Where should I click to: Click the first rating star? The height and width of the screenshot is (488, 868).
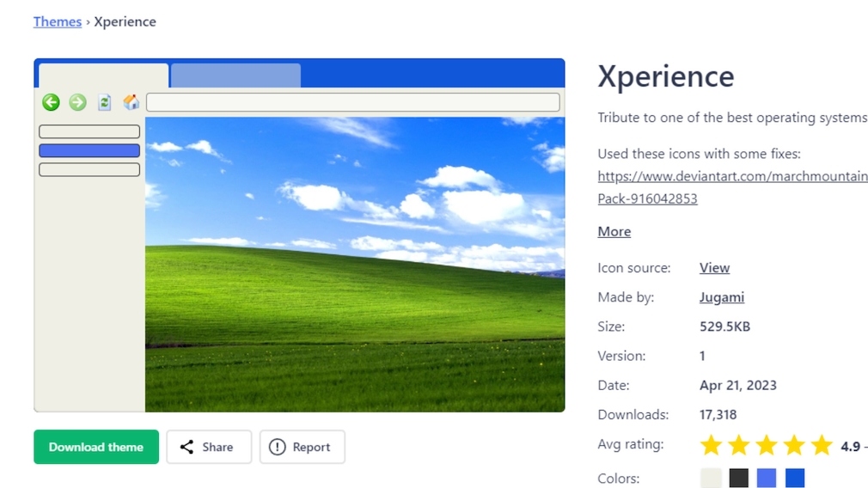[x=712, y=445]
